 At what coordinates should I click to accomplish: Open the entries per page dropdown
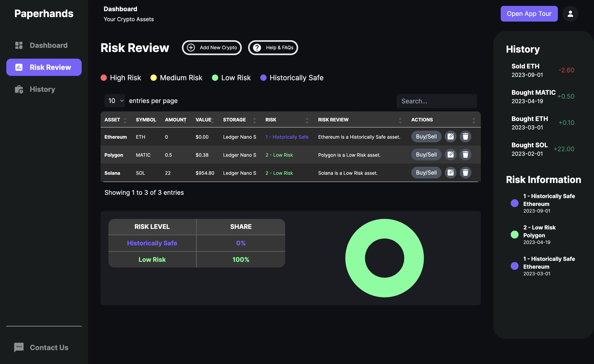[115, 101]
